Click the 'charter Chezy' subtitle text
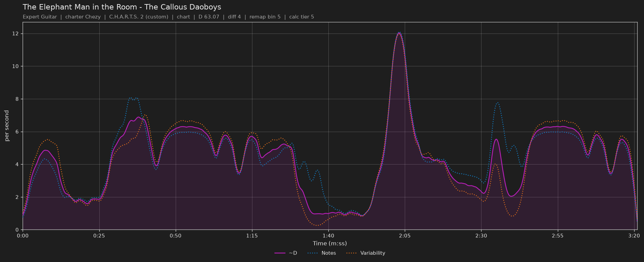 click(x=83, y=17)
